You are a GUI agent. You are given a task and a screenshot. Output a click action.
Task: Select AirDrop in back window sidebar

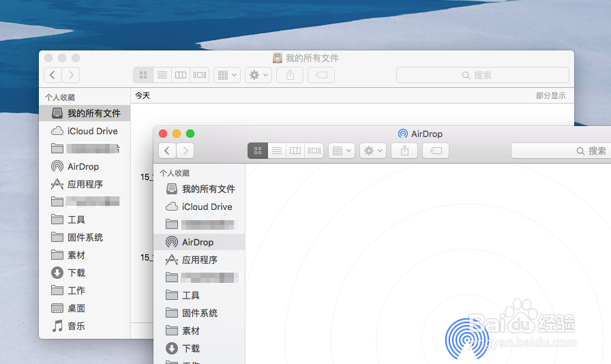pyautogui.click(x=85, y=166)
